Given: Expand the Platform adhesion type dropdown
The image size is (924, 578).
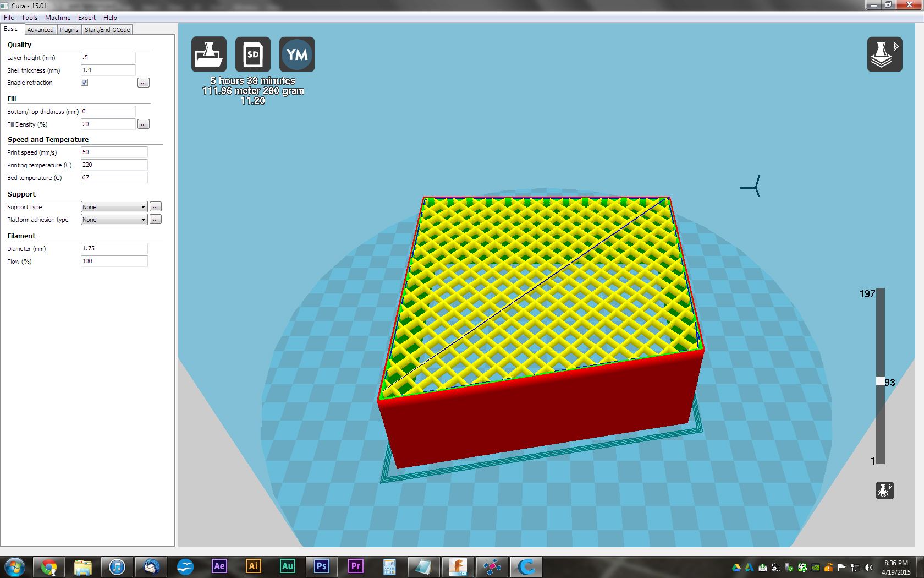Looking at the screenshot, I should (114, 220).
